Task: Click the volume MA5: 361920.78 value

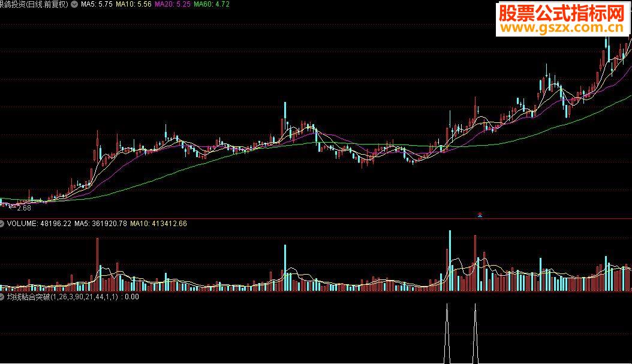Action: coord(101,224)
